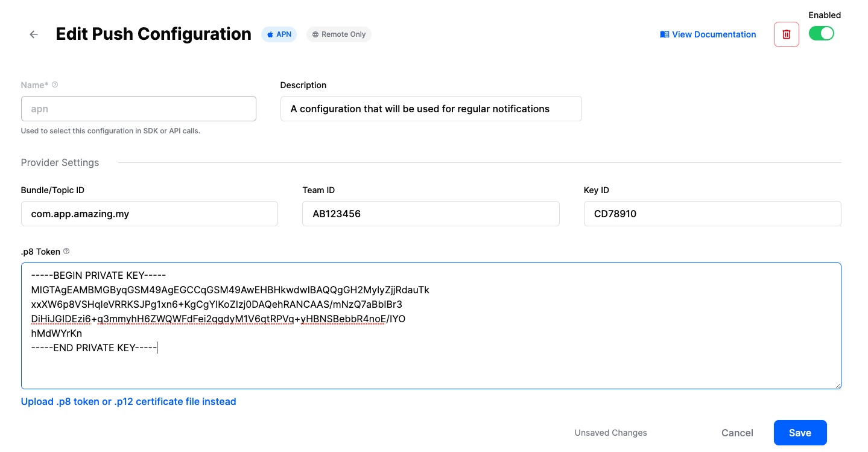Cancel editing the configuration
Image resolution: width=868 pixels, height=452 pixels.
pos(737,433)
